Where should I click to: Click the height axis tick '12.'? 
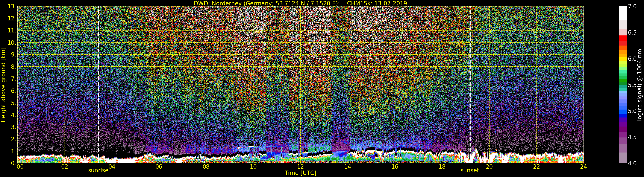click(12, 18)
